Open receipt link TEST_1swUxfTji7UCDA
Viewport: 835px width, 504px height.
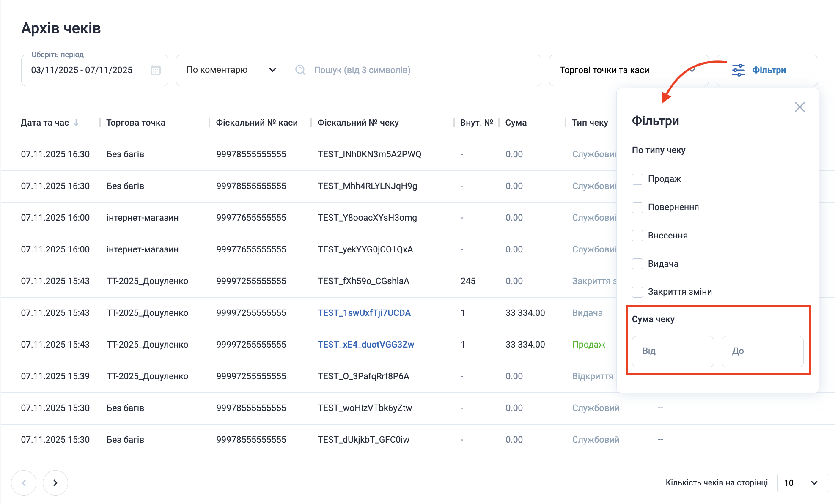[x=364, y=313]
